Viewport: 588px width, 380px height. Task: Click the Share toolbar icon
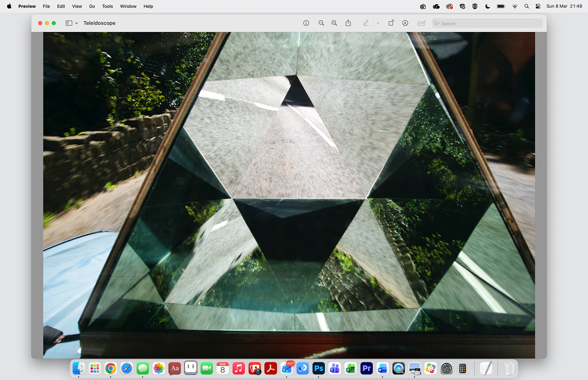point(348,23)
